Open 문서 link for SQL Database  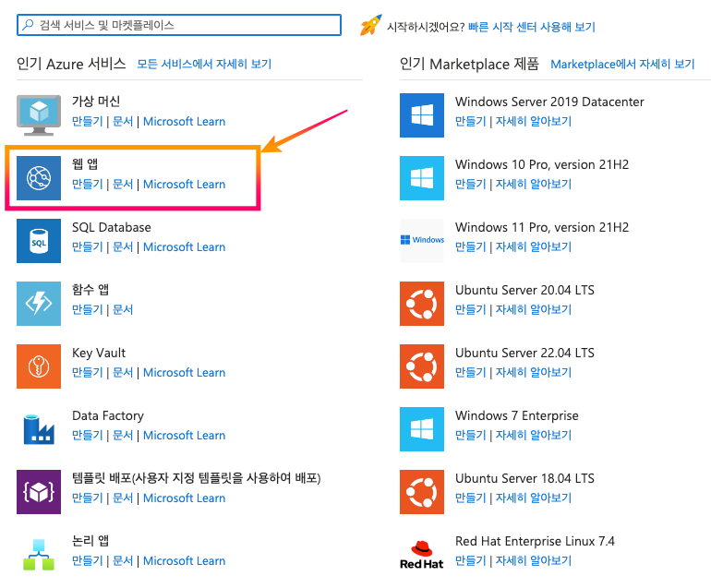[123, 247]
